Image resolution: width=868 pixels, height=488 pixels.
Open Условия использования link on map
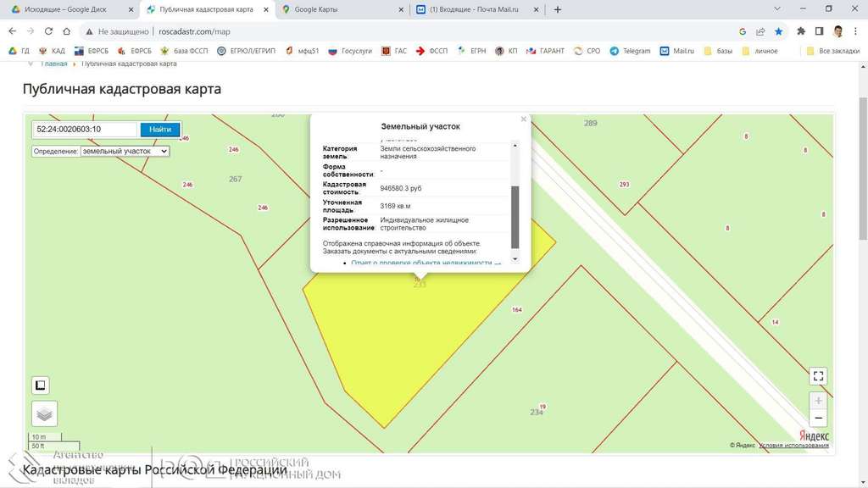(x=793, y=445)
